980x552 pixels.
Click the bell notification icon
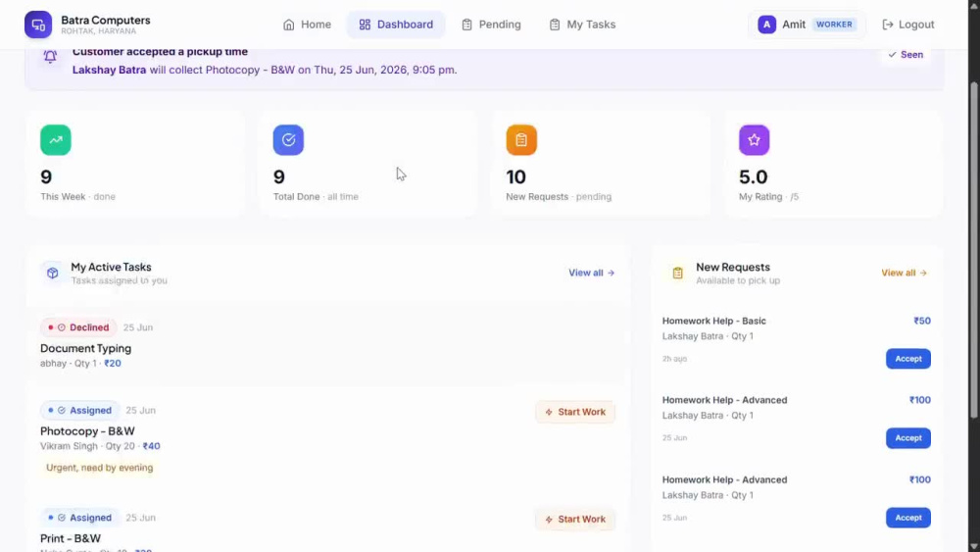coord(50,56)
